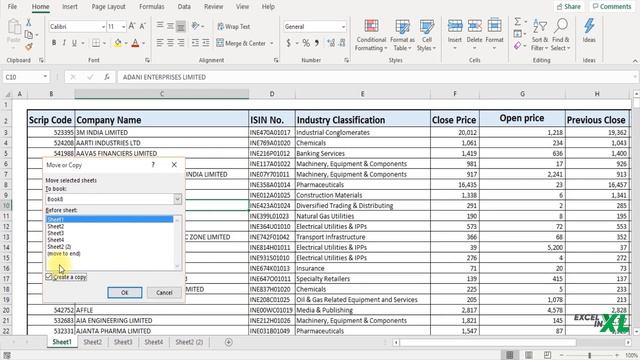
Task: Open the Font name dropdown
Action: [103, 27]
